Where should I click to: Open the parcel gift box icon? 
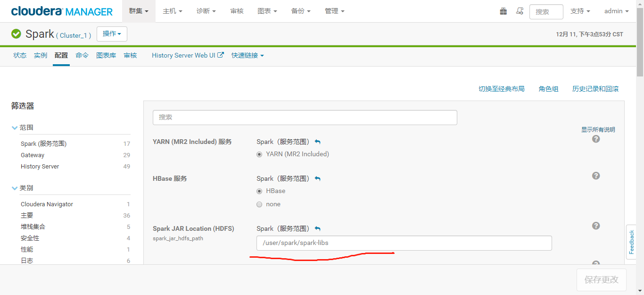click(504, 11)
